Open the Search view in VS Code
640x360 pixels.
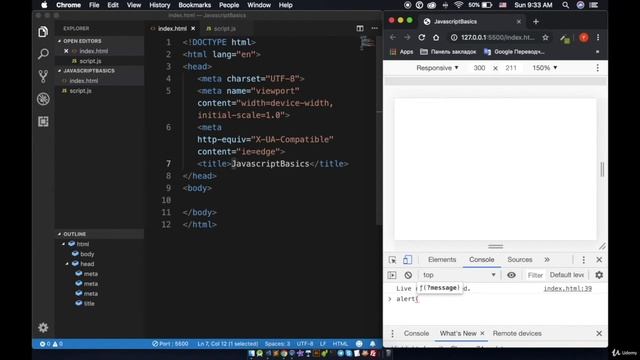[x=43, y=54]
